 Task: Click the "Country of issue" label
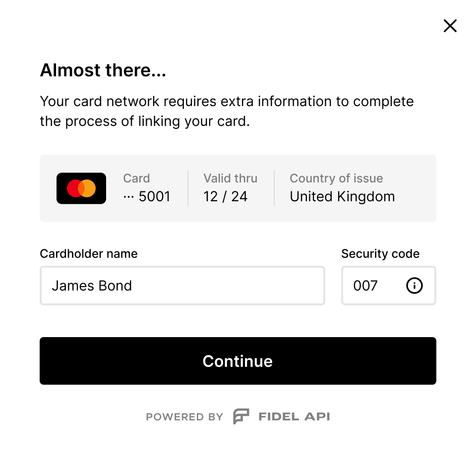pyautogui.click(x=336, y=178)
